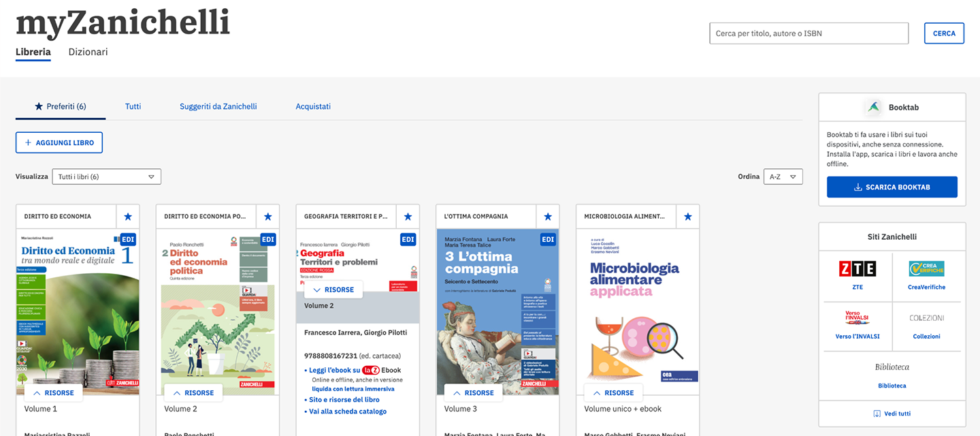Viewport: 980px width, 436px height.
Task: Unfavorite the Diritto ed Economia star
Action: click(128, 217)
